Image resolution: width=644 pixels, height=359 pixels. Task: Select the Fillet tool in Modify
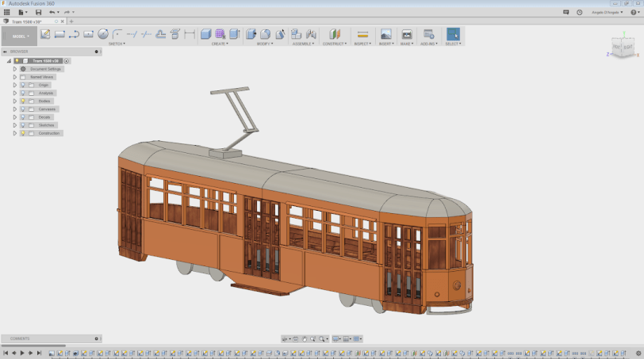pos(266,34)
